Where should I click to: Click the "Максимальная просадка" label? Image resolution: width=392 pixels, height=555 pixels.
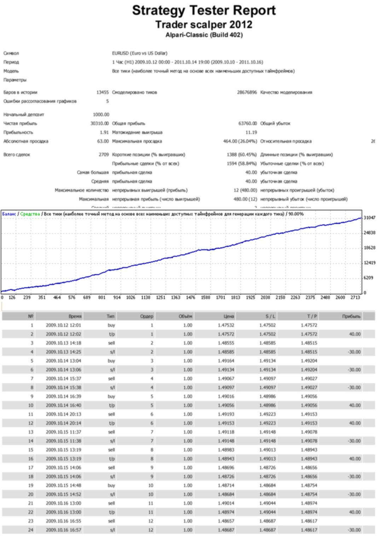[137, 141]
